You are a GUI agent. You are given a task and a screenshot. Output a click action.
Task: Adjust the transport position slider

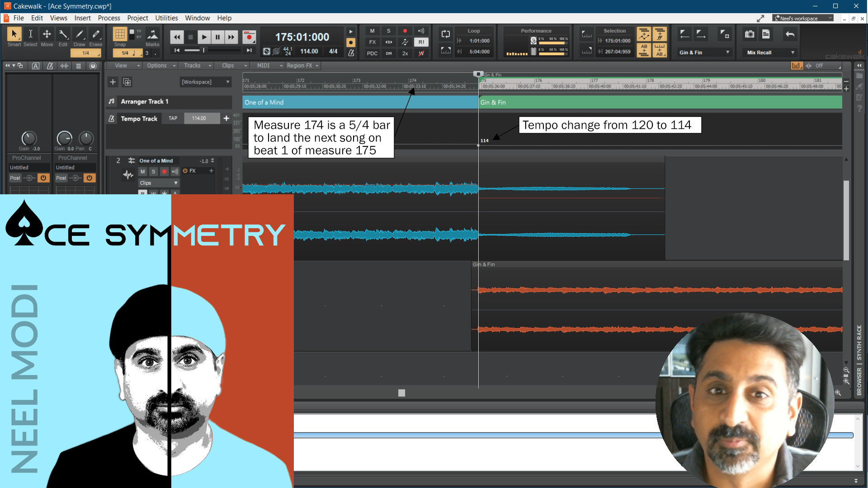(x=203, y=50)
